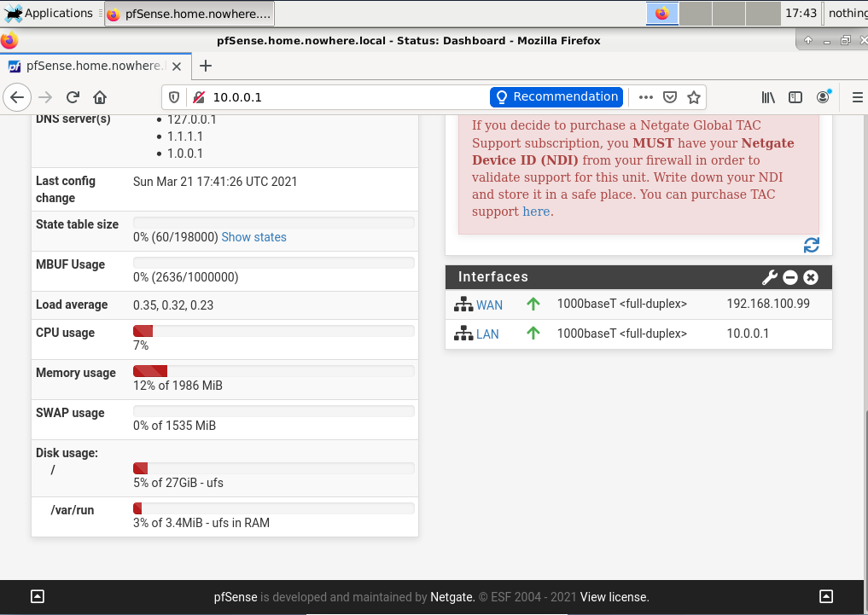This screenshot has height=615, width=868.
Task: Click the load average values
Action: pos(172,305)
